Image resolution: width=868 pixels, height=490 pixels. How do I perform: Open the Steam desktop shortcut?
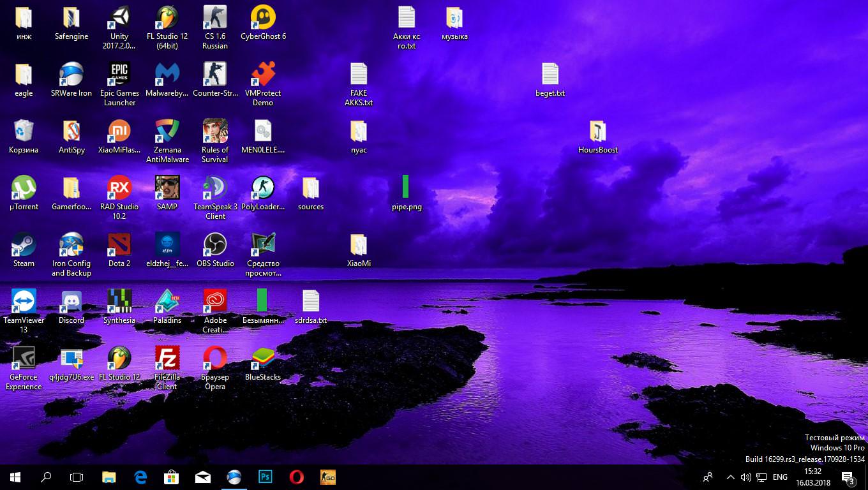point(24,251)
